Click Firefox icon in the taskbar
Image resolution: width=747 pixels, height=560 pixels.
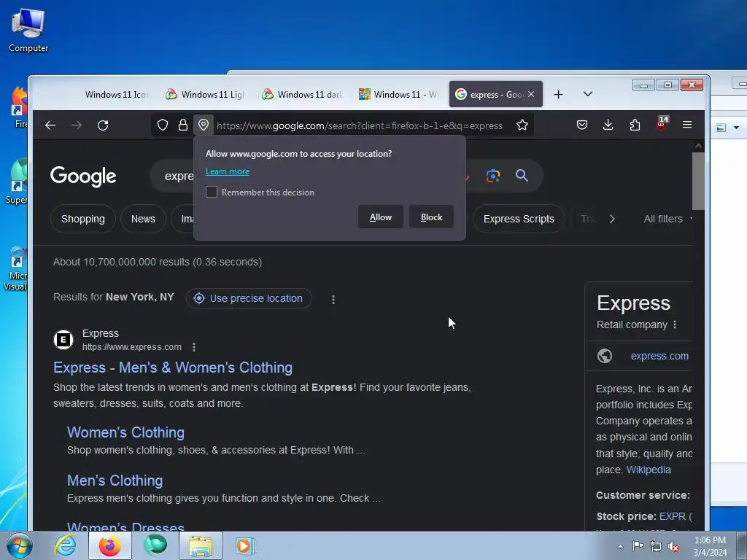click(109, 545)
